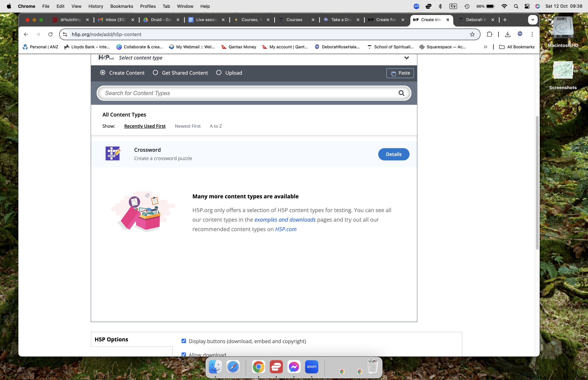Go back to previous page

coord(26,34)
